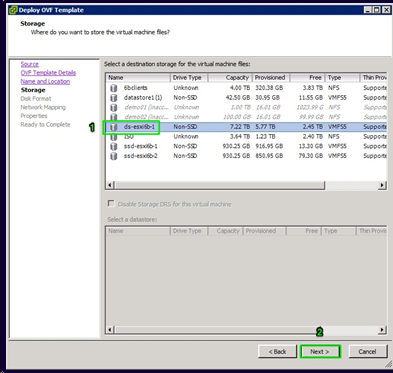Select the ds-esxi6b-1 datastore name
This screenshot has width=393, height=373.
pos(139,127)
